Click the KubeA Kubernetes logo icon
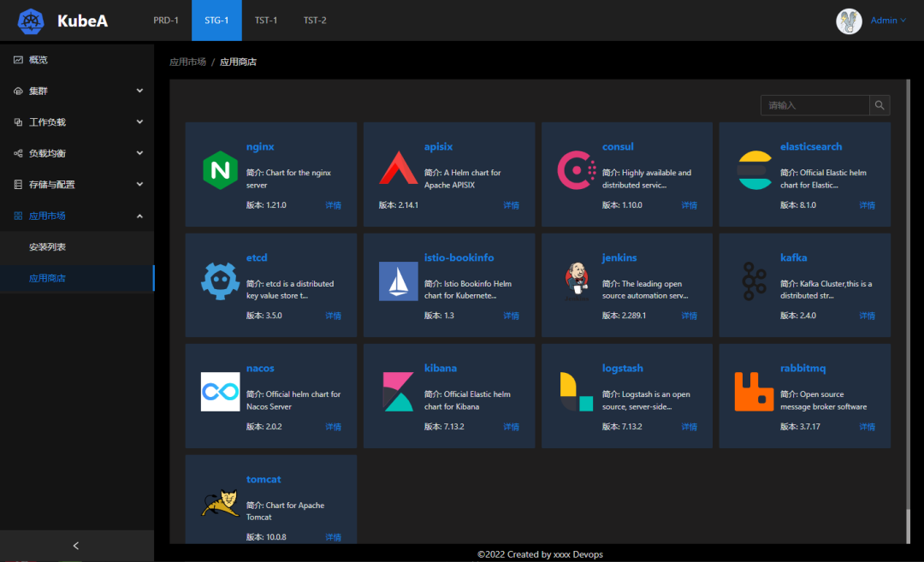This screenshot has height=562, width=924. 31,21
